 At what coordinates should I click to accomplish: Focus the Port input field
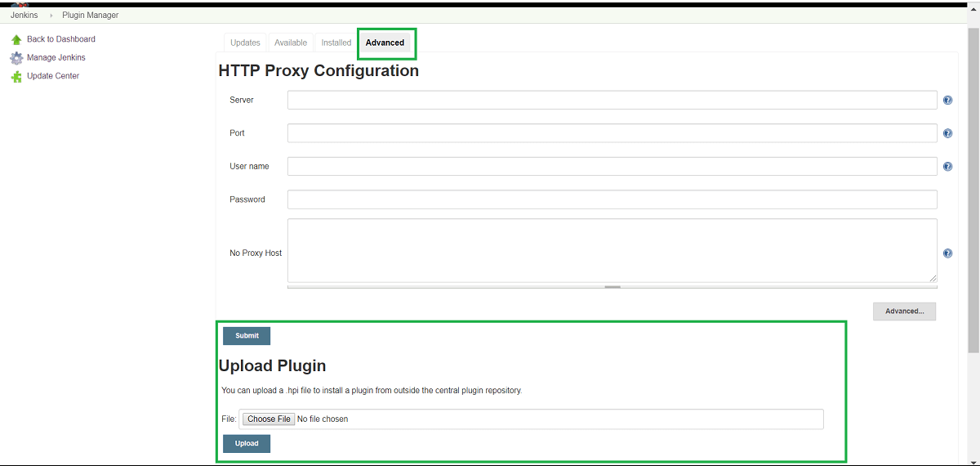pyautogui.click(x=612, y=133)
